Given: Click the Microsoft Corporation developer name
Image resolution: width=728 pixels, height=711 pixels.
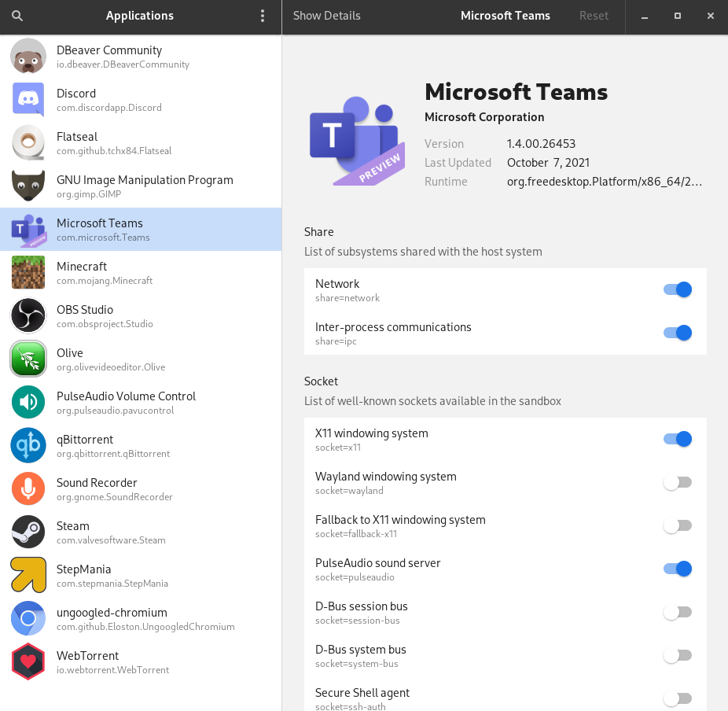Looking at the screenshot, I should [x=484, y=117].
